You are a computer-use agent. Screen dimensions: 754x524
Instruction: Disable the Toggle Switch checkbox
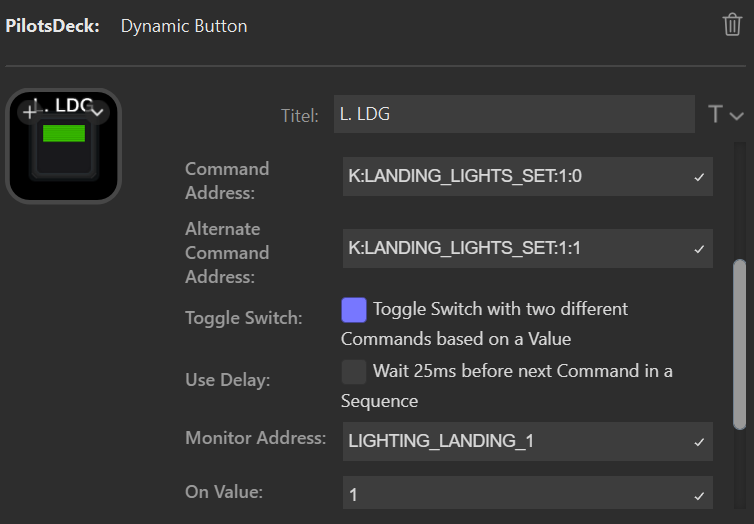point(354,310)
